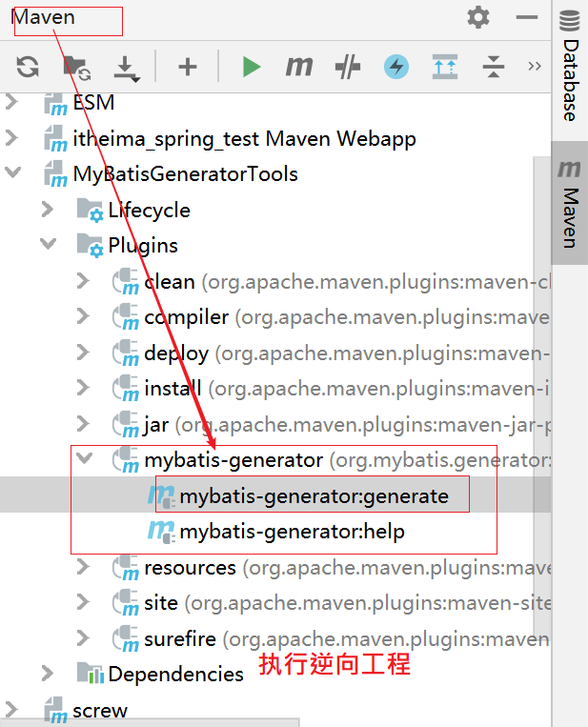The image size is (588, 727).
Task: Select the Plugins folder label
Action: 143,246
